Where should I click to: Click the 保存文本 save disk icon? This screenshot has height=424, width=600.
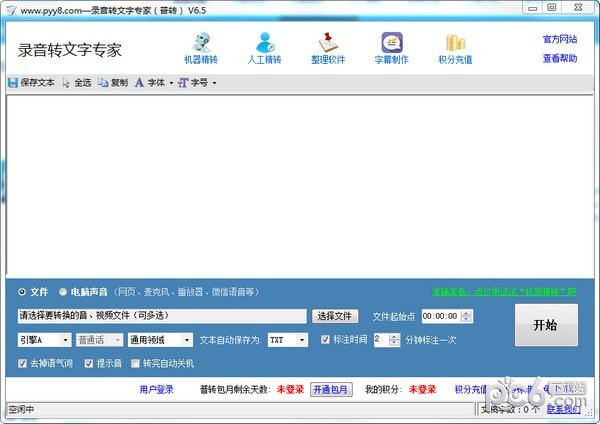13,83
